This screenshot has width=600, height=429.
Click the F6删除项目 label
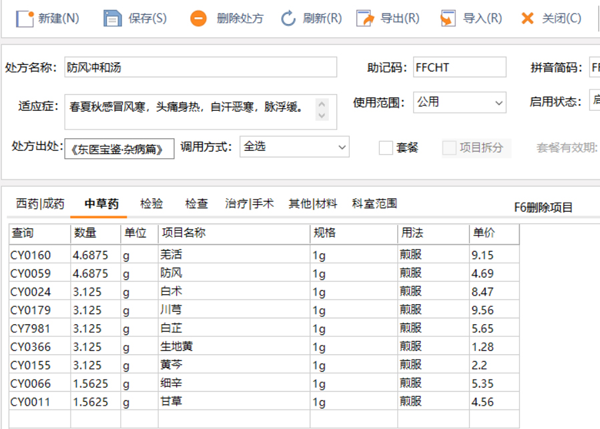pos(543,207)
